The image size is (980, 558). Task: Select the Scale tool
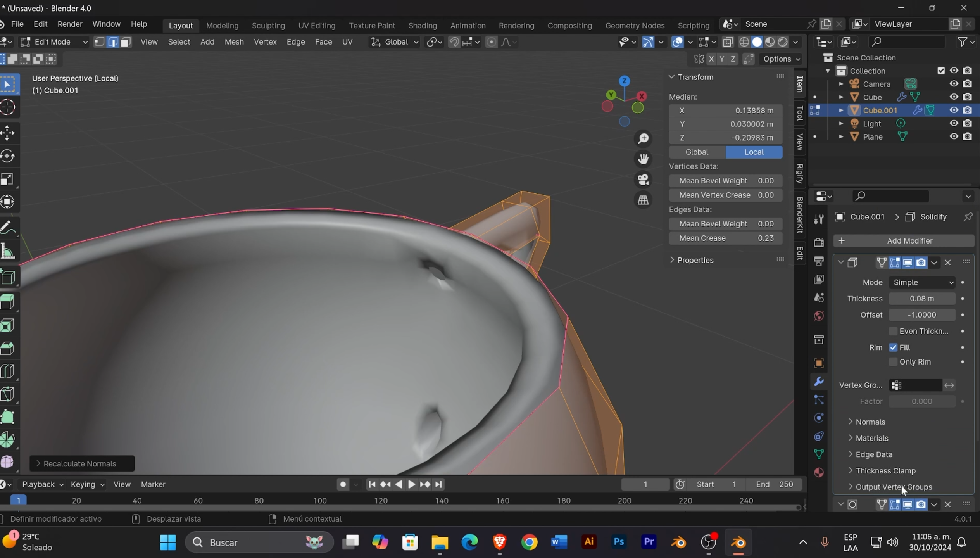[x=8, y=179]
